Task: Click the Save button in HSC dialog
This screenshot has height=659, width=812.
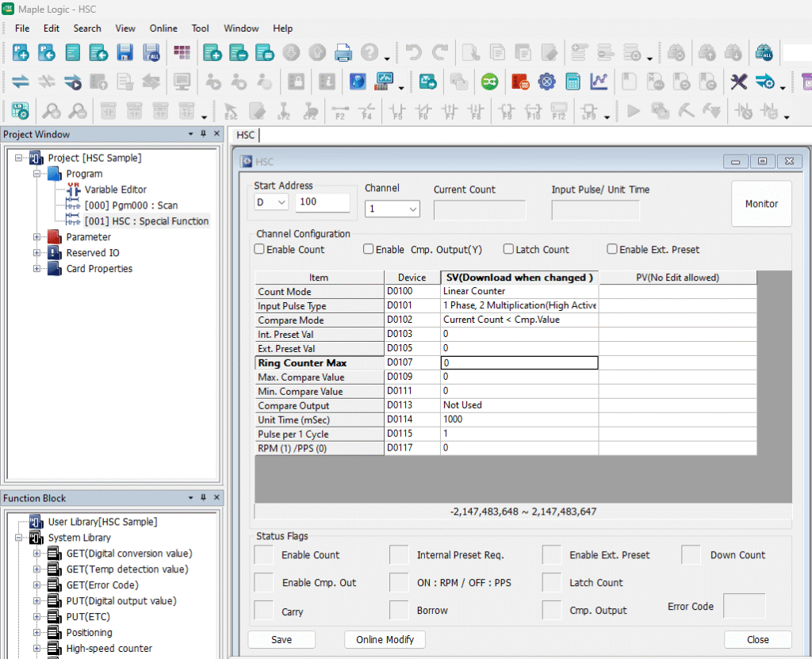Action: [282, 639]
